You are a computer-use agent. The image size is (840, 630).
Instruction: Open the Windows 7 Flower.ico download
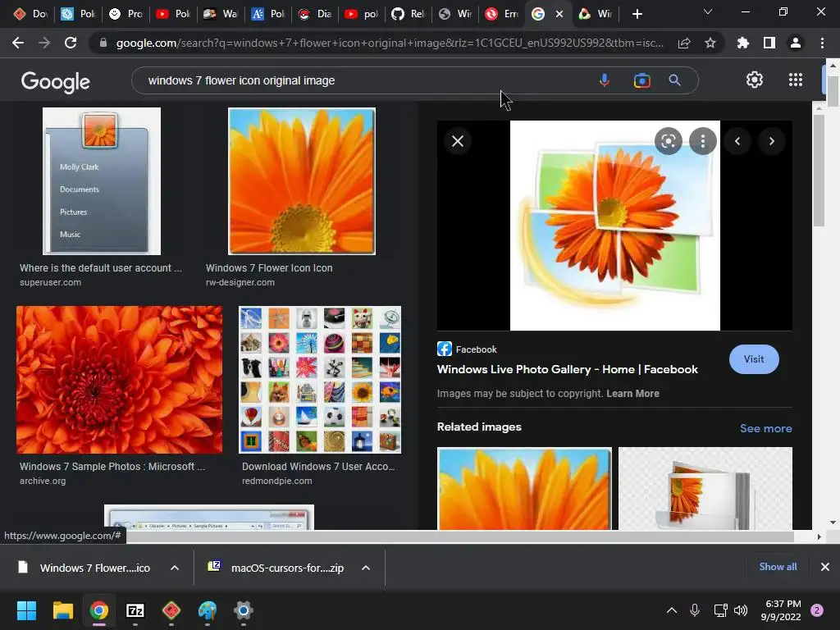84,568
